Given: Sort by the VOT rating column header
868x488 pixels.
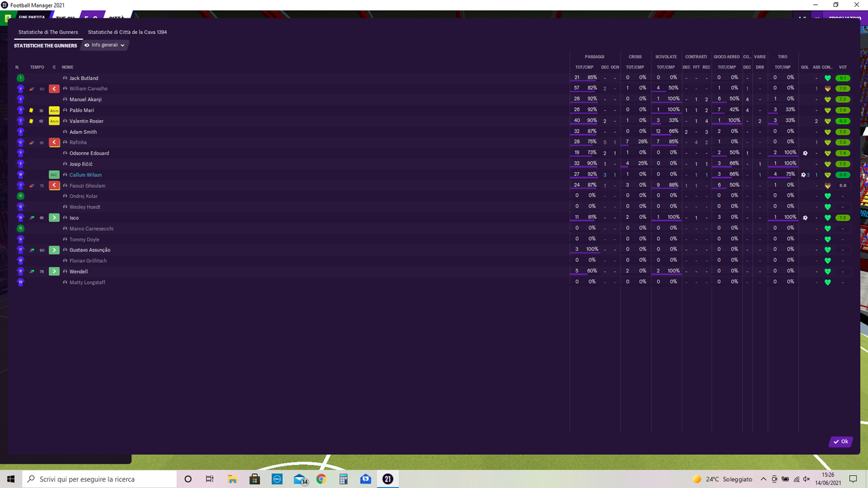Looking at the screenshot, I should pyautogui.click(x=843, y=67).
